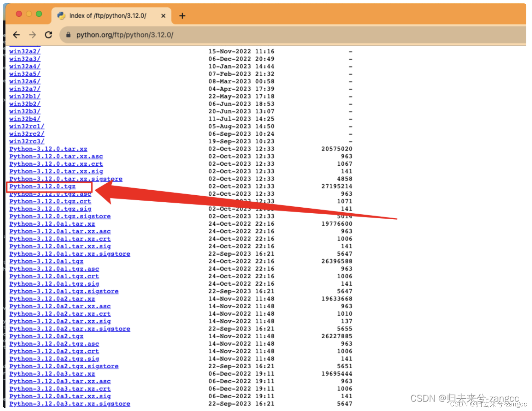Open Python-3.12.0a3.tar.xz.asc link
Viewport: 532px width, 411px height.
pyautogui.click(x=60, y=381)
